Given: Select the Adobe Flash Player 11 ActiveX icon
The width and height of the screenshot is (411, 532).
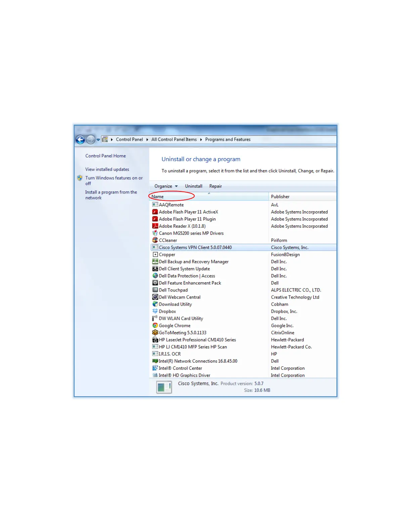Looking at the screenshot, I should (x=155, y=212).
